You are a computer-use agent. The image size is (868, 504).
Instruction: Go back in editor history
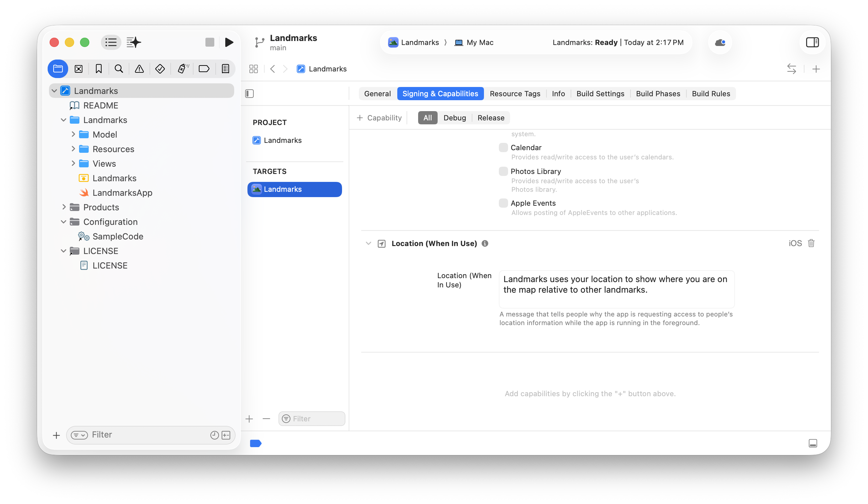(273, 69)
